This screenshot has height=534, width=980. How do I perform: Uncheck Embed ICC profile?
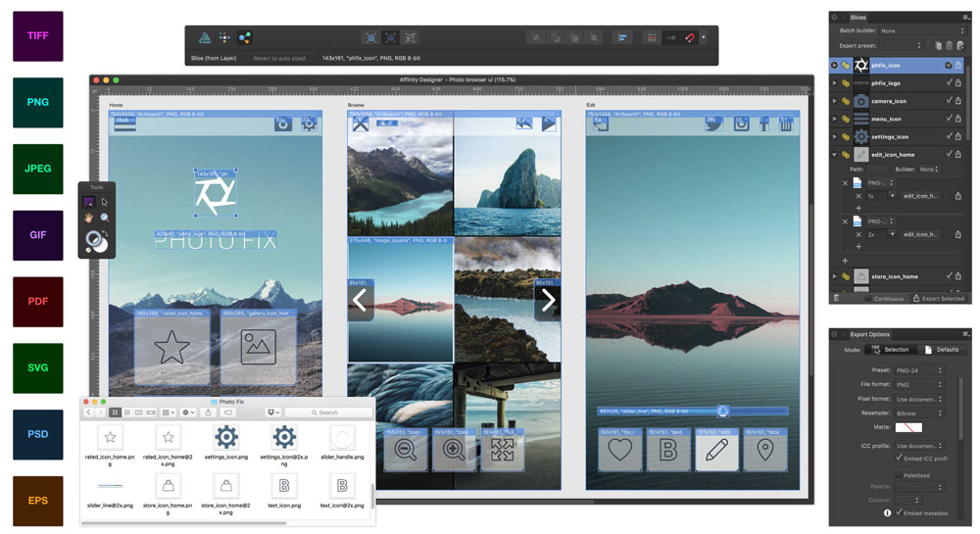899,458
